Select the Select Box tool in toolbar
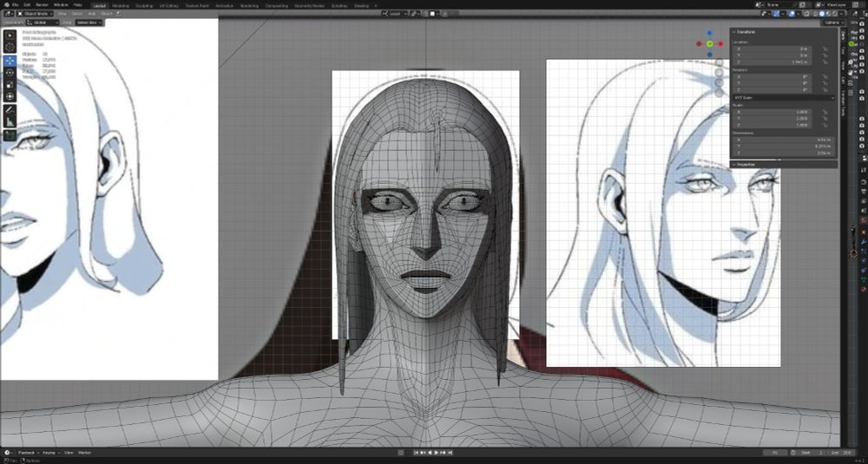This screenshot has width=868, height=464. click(x=10, y=36)
